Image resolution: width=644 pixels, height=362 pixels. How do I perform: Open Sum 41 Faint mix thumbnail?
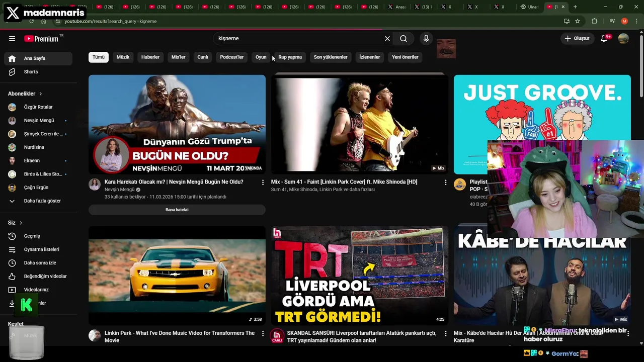pyautogui.click(x=360, y=124)
